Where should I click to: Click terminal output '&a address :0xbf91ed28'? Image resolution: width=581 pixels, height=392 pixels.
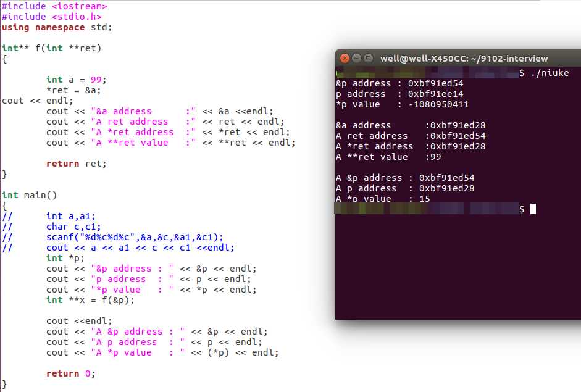411,125
